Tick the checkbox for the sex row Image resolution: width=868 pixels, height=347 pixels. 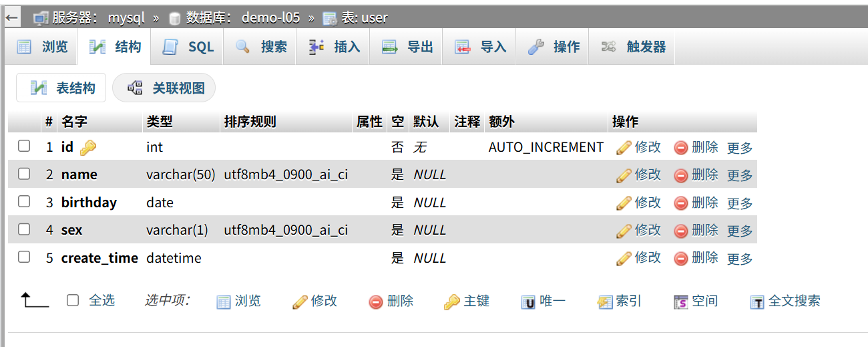24,229
